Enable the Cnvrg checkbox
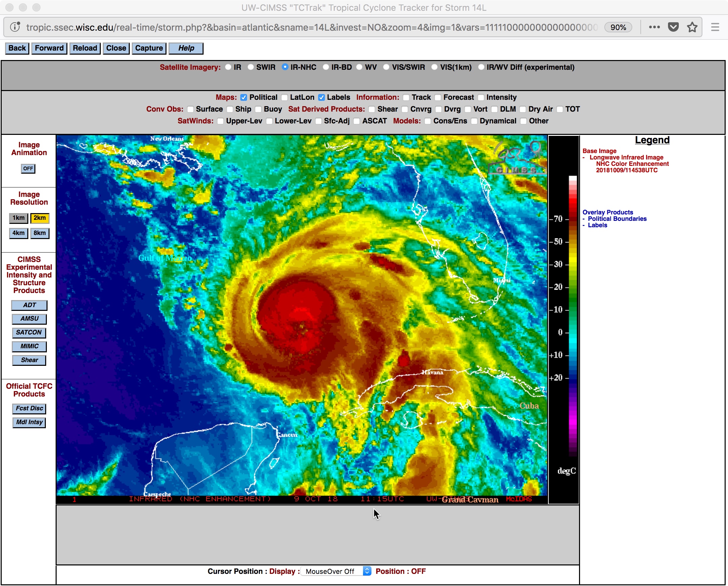 [x=404, y=110]
